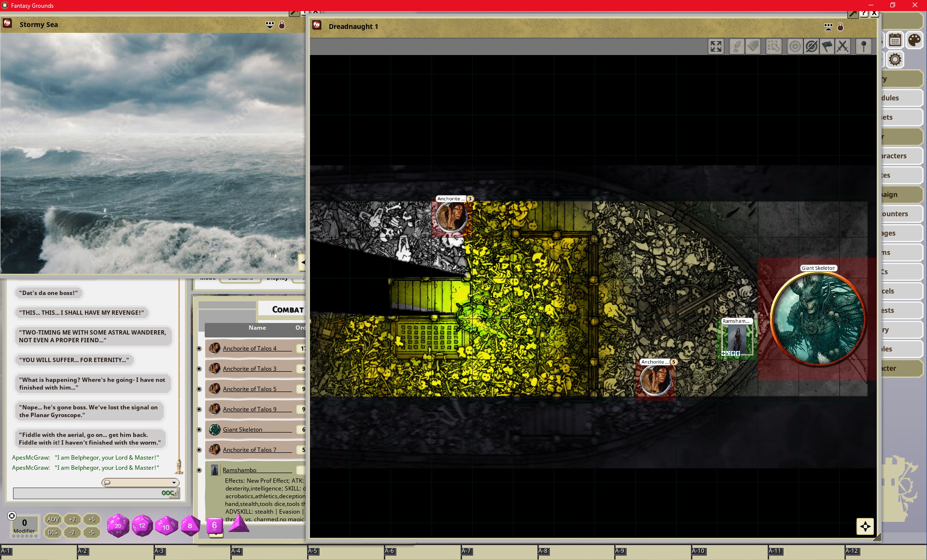Click the d12 die
This screenshot has height=560, width=927.
coord(142,526)
